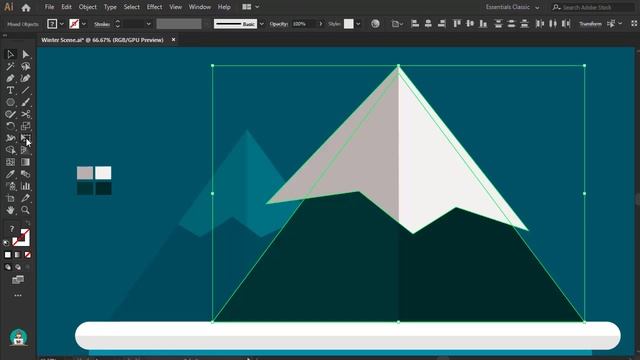Open Recolor Artwork globe icon

point(375,24)
